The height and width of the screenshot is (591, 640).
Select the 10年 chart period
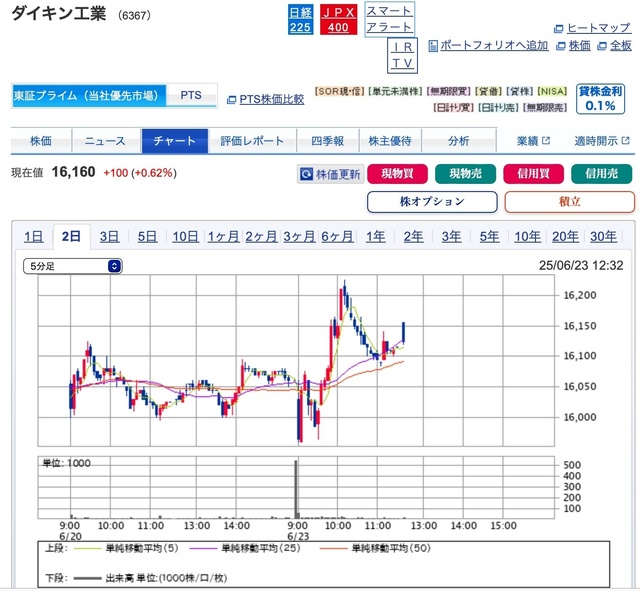point(527,236)
